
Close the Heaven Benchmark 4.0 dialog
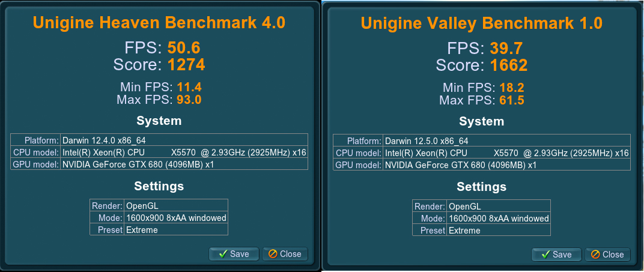tap(285, 254)
